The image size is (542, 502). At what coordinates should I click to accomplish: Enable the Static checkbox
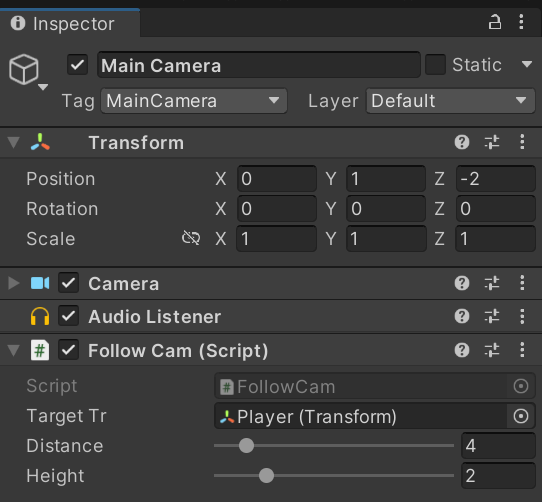pos(435,65)
